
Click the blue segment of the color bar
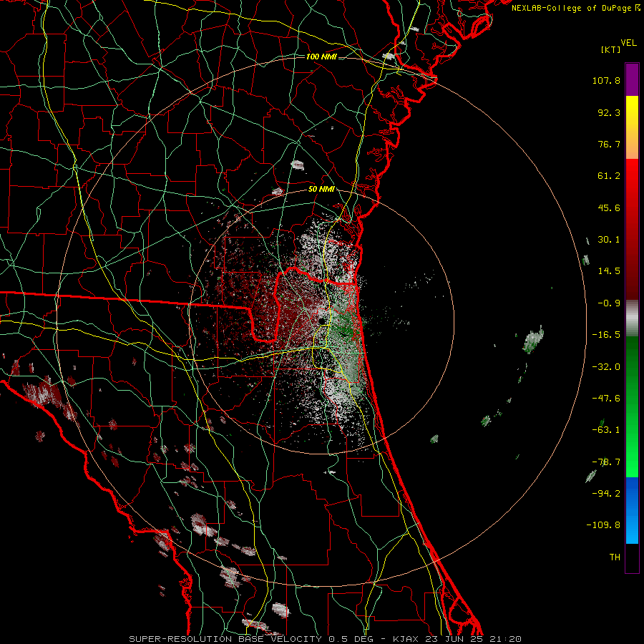click(x=632, y=510)
